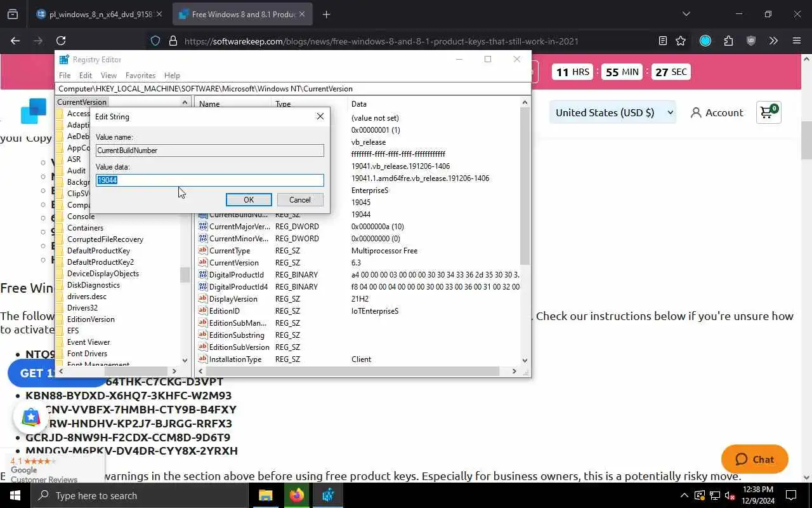Open the Firefox extensions puzzle icon

(x=728, y=41)
